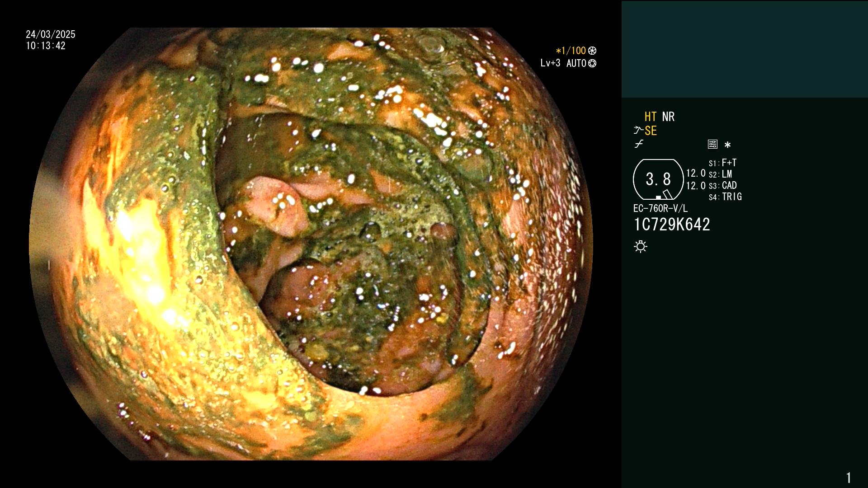Click the date 24/03/2025
This screenshot has width=868, height=488.
[51, 34]
